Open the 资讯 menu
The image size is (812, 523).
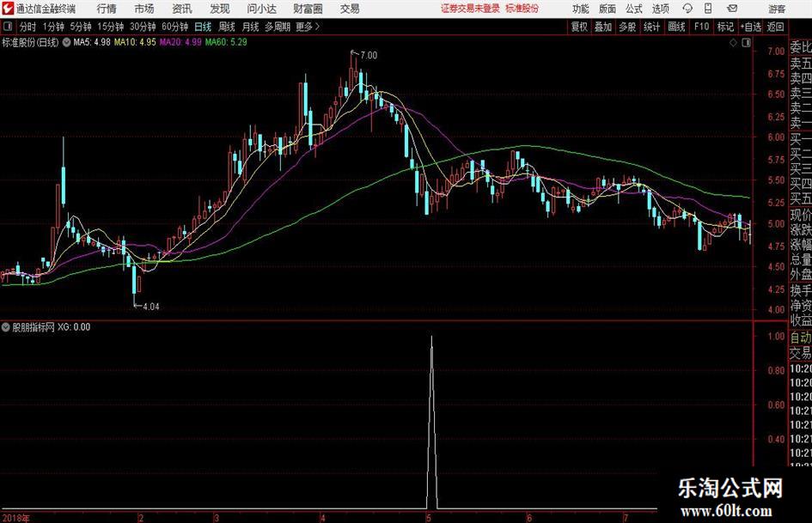tap(182, 9)
